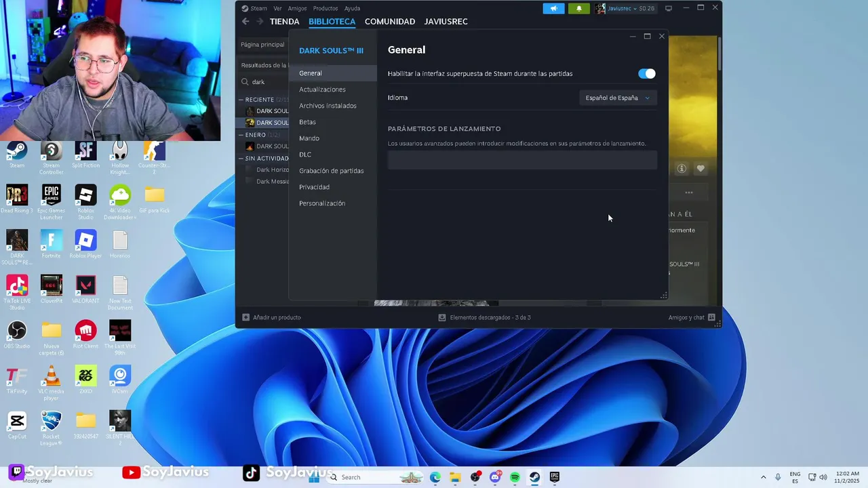Image resolution: width=868 pixels, height=488 pixels.
Task: Click the Steam desktop shortcut
Action: (x=17, y=155)
